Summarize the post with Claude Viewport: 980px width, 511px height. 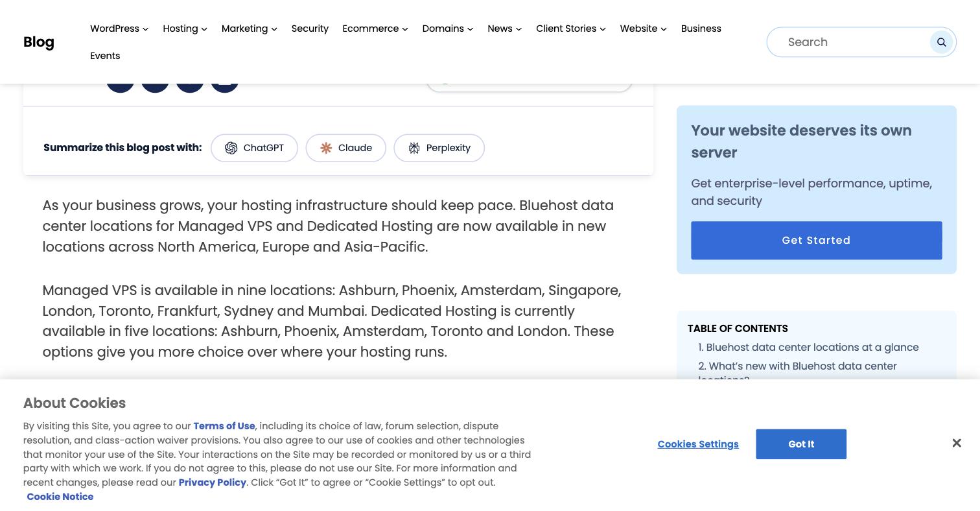(345, 148)
